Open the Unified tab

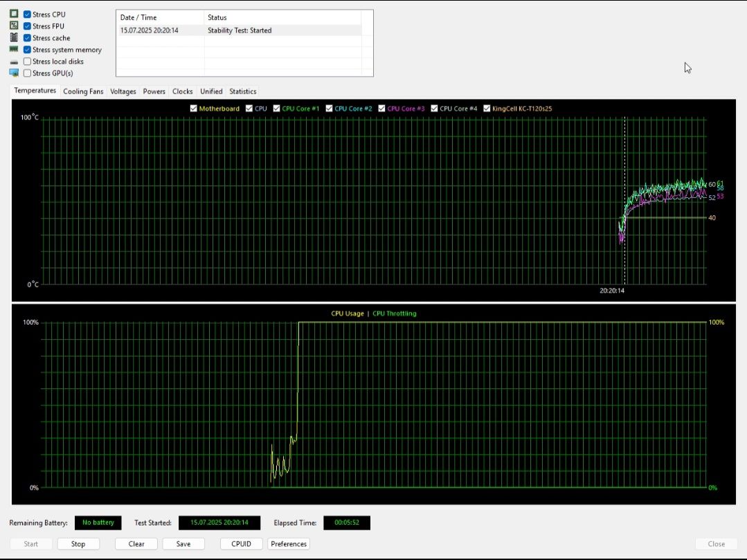tap(211, 91)
